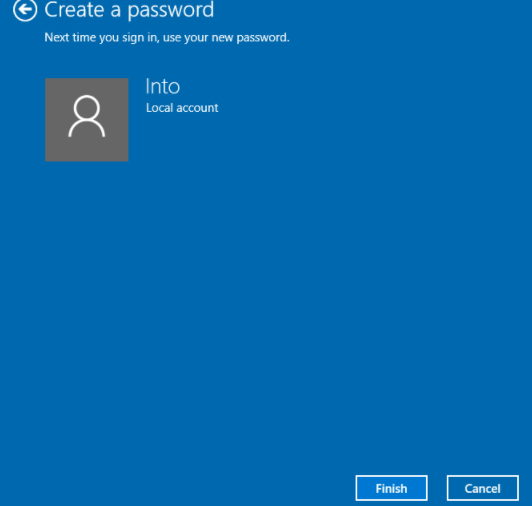Go back using the circled arrow icon

25,10
